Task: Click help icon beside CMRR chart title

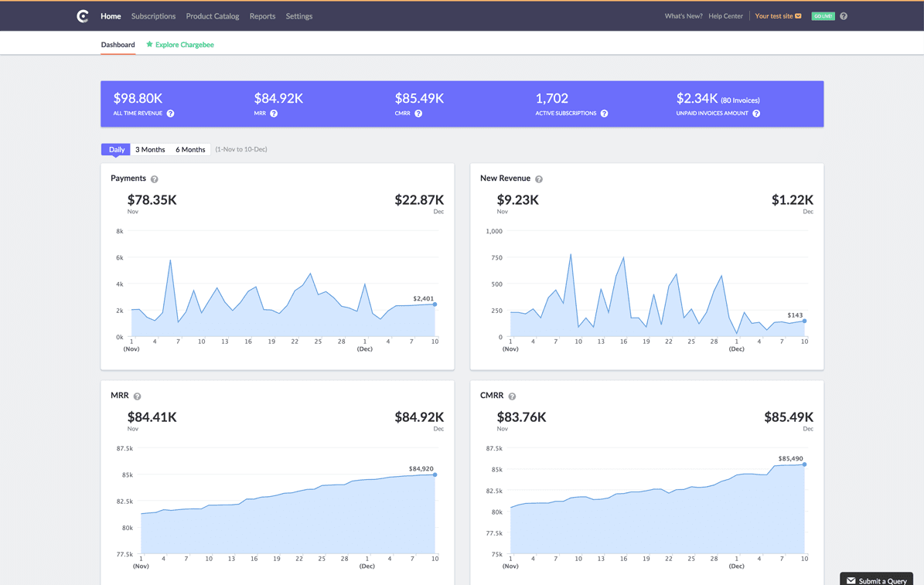Action: point(512,396)
